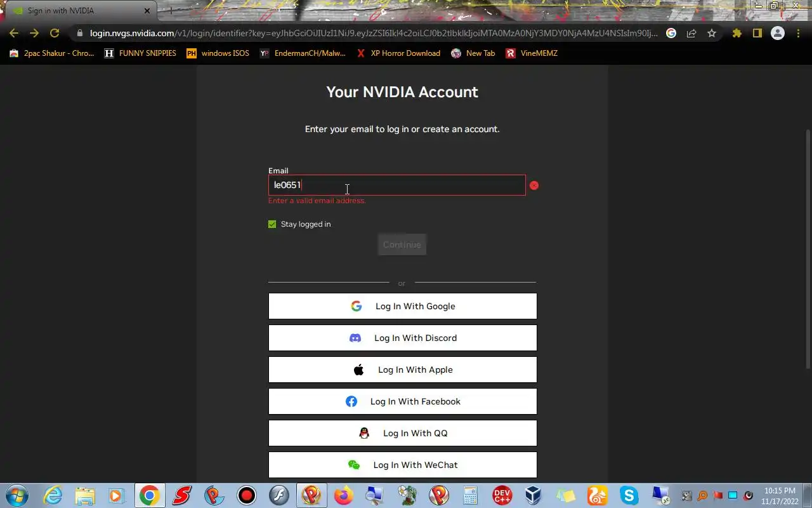
Task: View site information via the lock icon
Action: click(80, 33)
